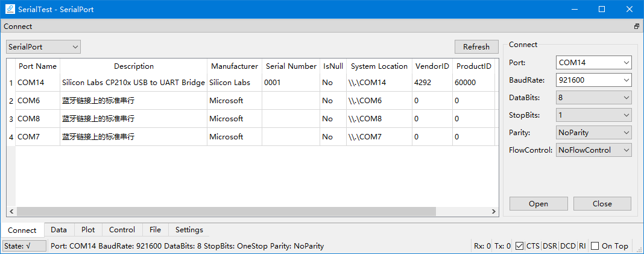Viewport: 644px width, 254px height.
Task: Select the IsNull column header
Action: [333, 66]
